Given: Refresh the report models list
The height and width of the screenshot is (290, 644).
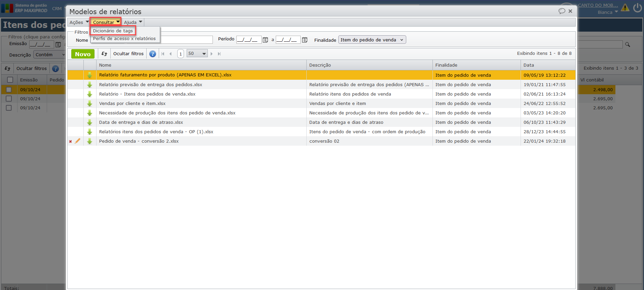Looking at the screenshot, I should coord(104,54).
